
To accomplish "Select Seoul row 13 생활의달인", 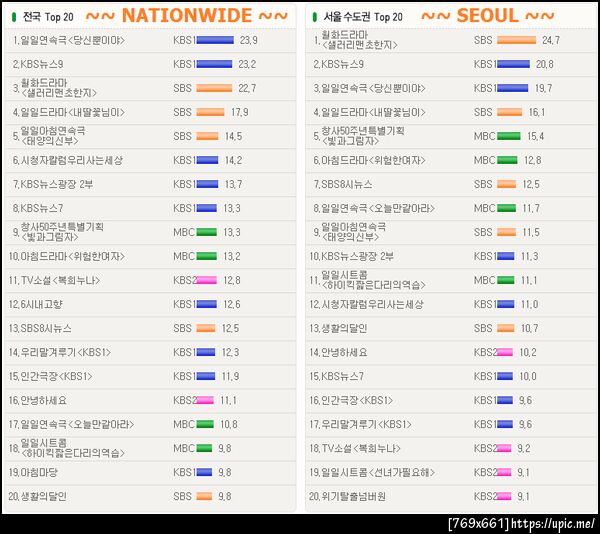I will click(451, 328).
